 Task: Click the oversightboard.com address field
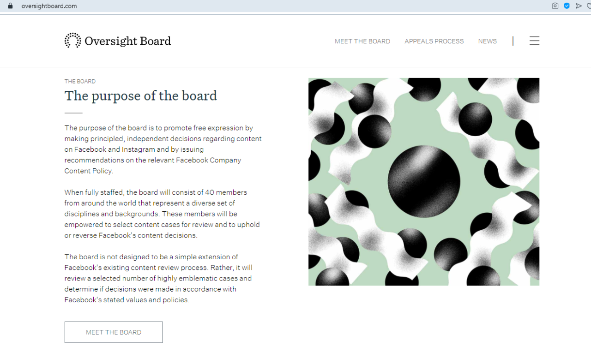point(49,6)
